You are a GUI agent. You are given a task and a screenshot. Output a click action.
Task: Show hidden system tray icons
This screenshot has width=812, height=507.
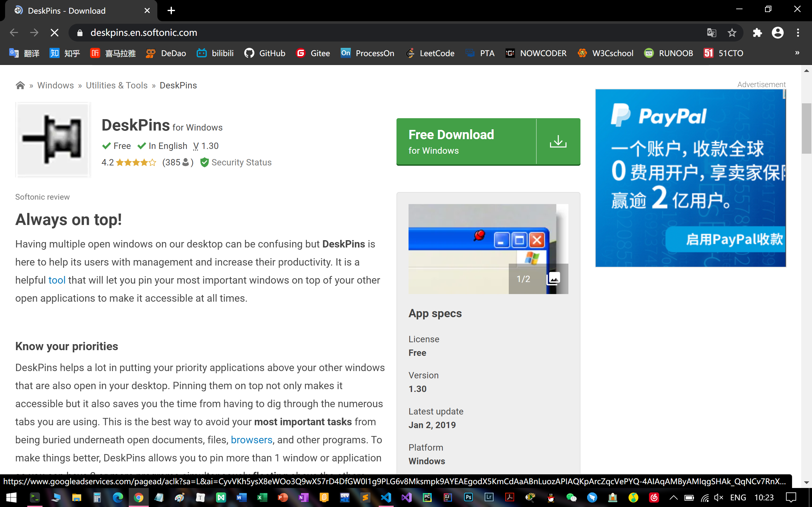coord(673,497)
